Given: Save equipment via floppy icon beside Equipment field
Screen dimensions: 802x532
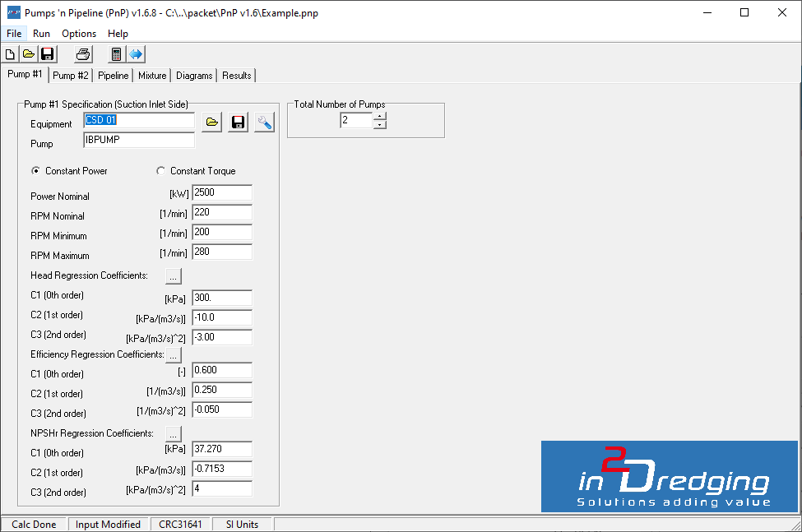Looking at the screenshot, I should click(238, 123).
